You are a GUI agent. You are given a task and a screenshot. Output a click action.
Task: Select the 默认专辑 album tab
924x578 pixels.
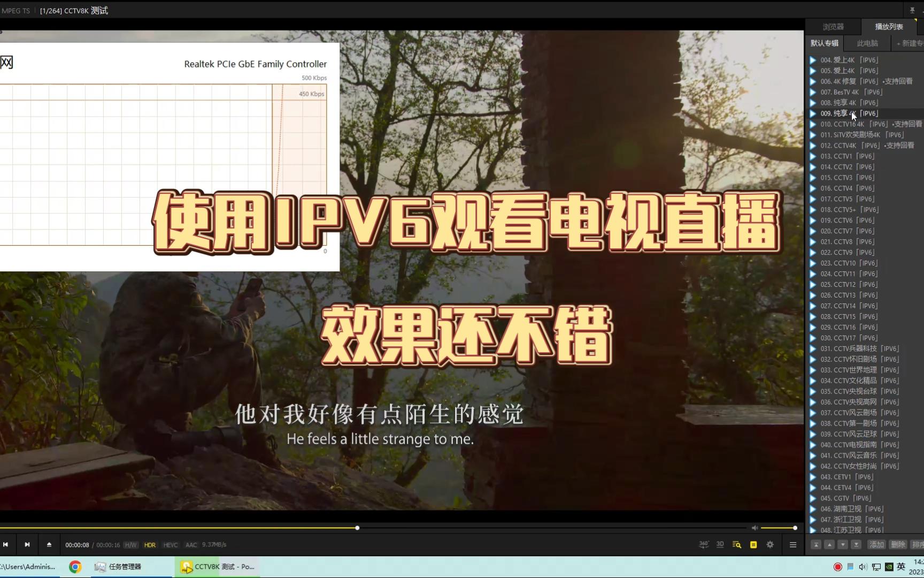tap(824, 43)
